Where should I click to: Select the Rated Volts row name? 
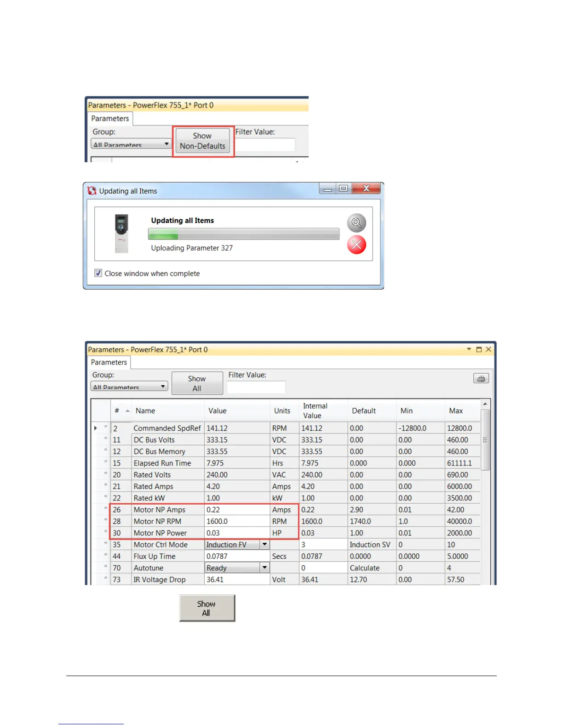(152, 475)
